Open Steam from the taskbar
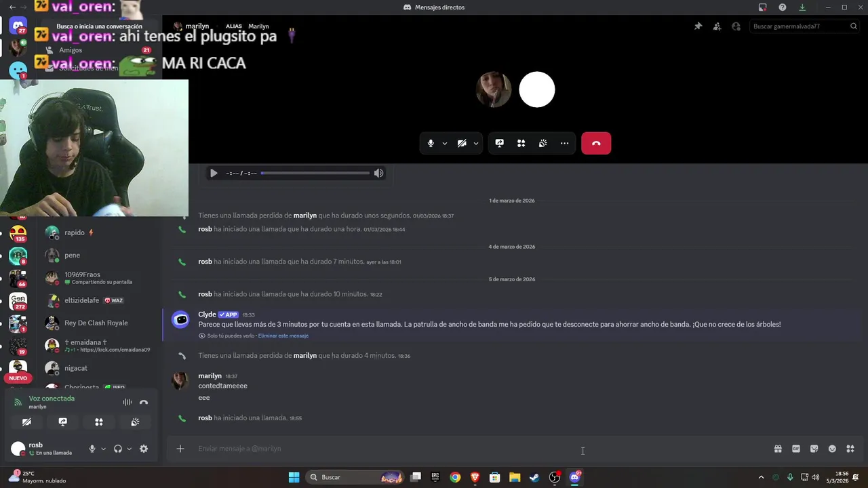Image resolution: width=868 pixels, height=488 pixels. (534, 477)
